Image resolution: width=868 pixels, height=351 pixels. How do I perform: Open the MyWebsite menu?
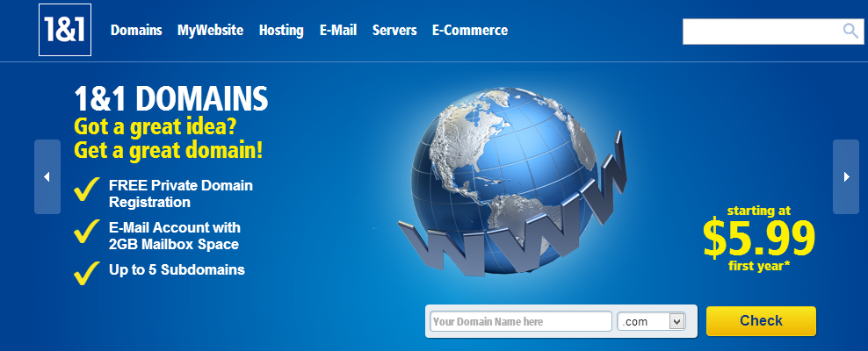[x=210, y=31]
